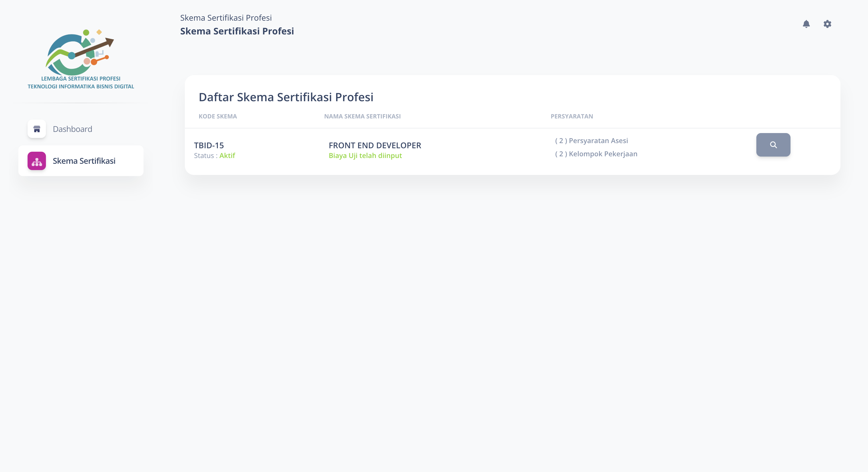Image resolution: width=868 pixels, height=472 pixels.
Task: Click the Daftar Skema Sertifikasi Profesi heading
Action: [286, 97]
